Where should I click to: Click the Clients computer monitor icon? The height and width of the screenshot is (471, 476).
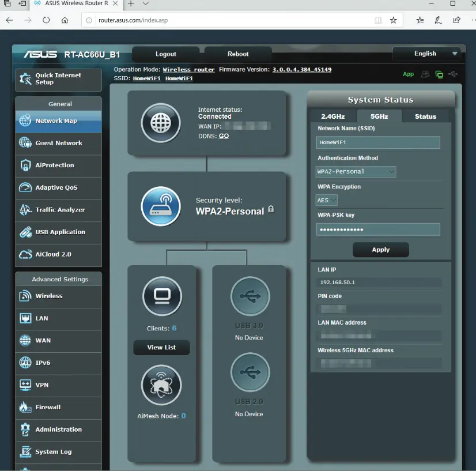click(162, 296)
